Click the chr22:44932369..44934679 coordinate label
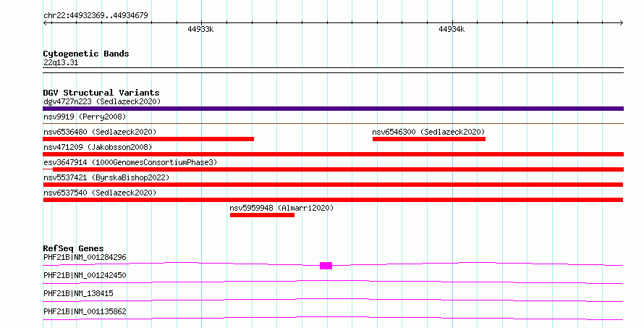The width and height of the screenshot is (644, 328). (96, 15)
